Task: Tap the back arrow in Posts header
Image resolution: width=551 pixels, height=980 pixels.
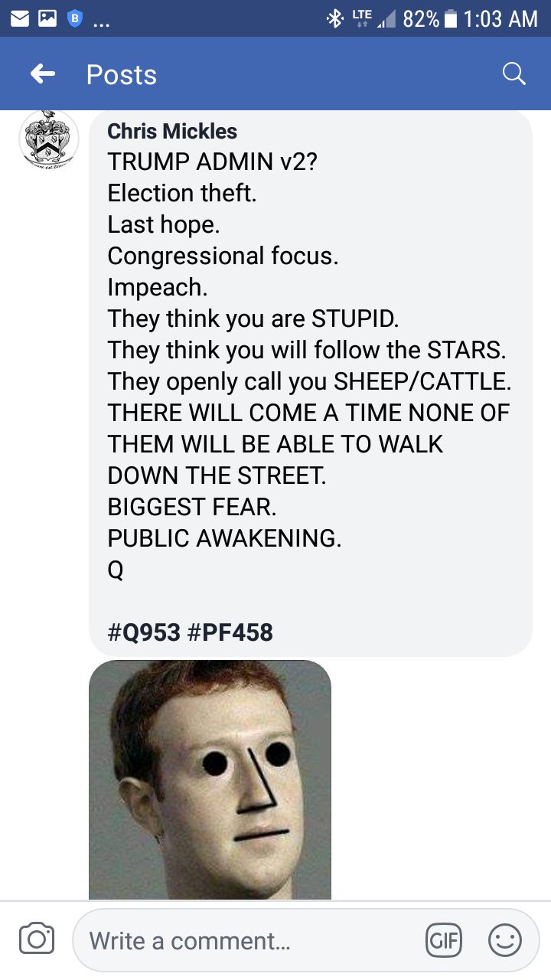Action: click(x=43, y=73)
